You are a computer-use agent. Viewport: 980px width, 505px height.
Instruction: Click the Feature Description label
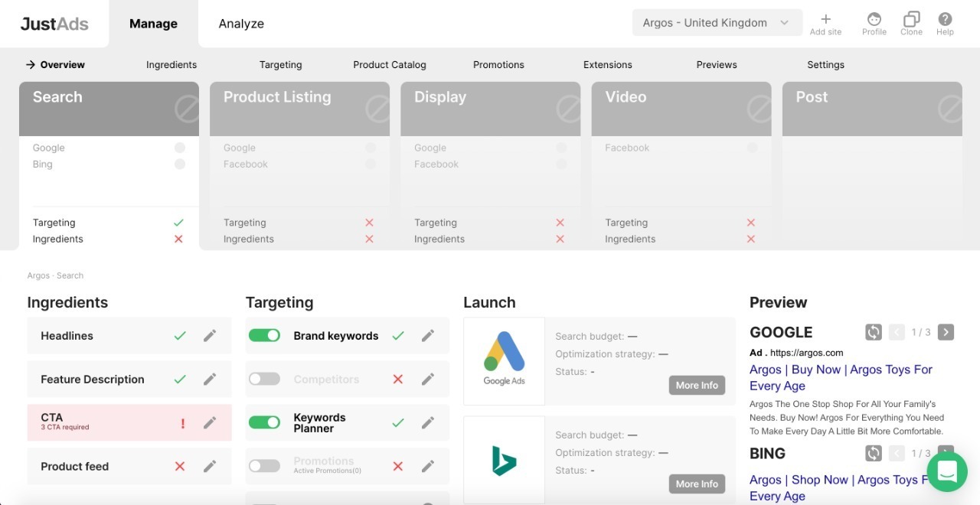point(93,380)
